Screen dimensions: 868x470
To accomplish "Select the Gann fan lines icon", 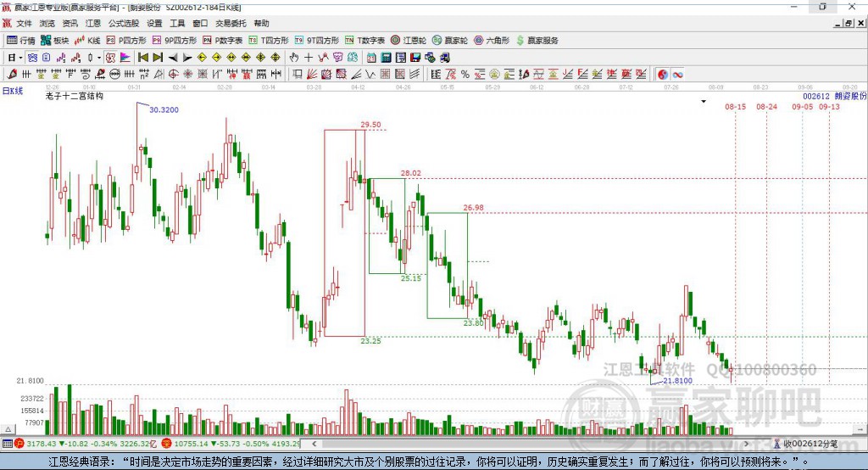I will (x=312, y=75).
